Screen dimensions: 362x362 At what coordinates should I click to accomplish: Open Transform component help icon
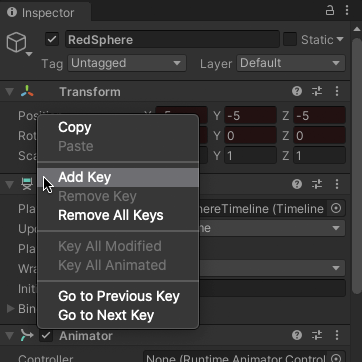[297, 91]
